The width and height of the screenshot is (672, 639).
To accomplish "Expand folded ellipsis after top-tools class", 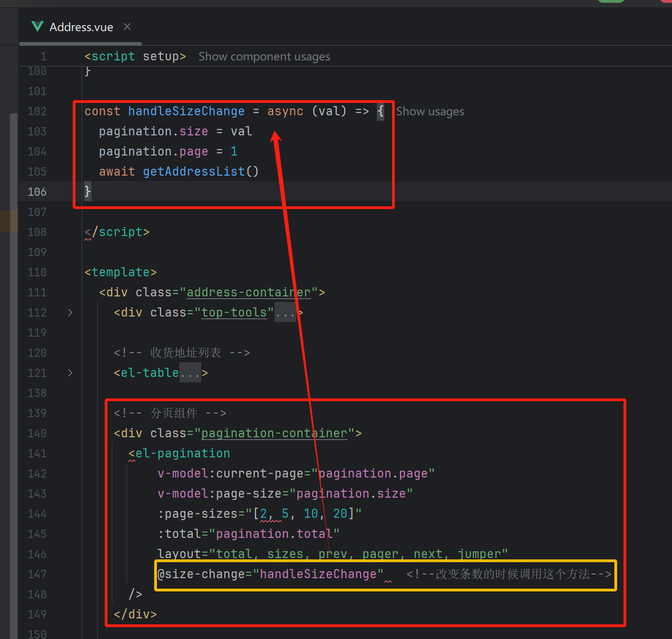I will click(x=285, y=312).
